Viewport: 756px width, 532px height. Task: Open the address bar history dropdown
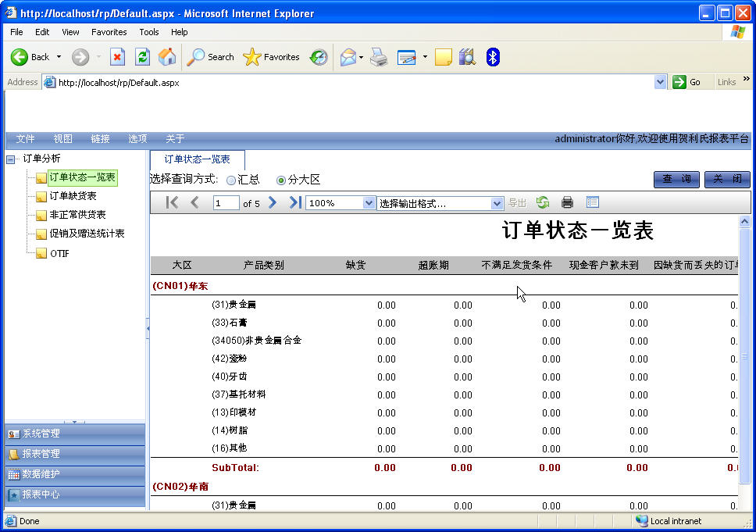pos(660,83)
